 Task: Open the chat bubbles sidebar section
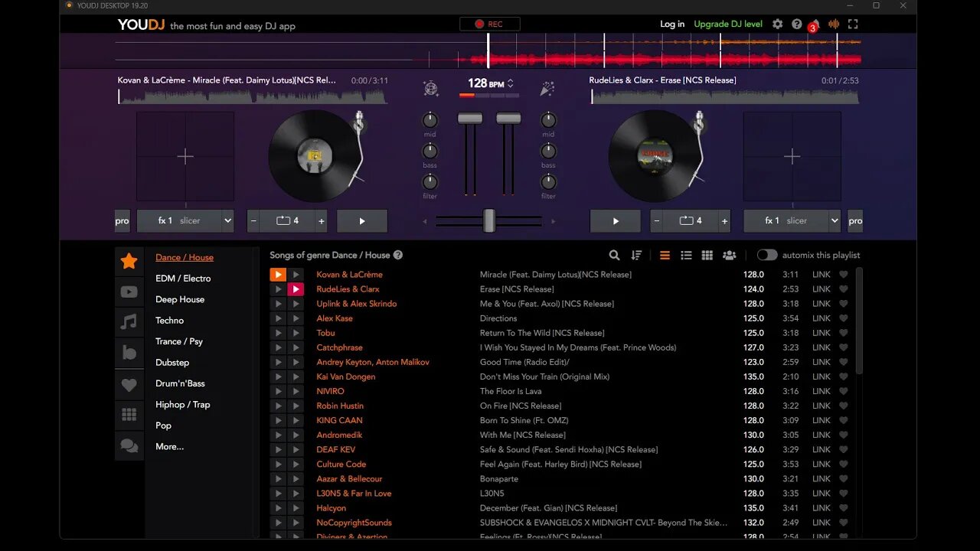pyautogui.click(x=129, y=445)
